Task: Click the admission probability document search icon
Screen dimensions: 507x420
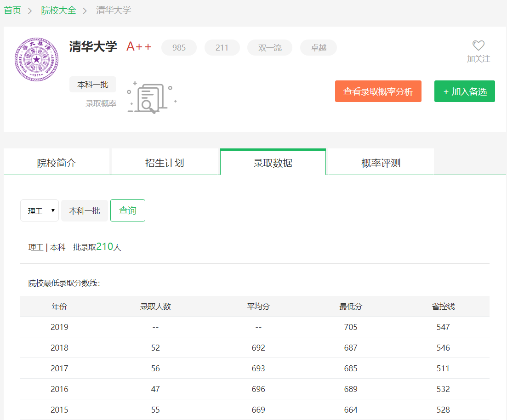Action: pyautogui.click(x=152, y=97)
